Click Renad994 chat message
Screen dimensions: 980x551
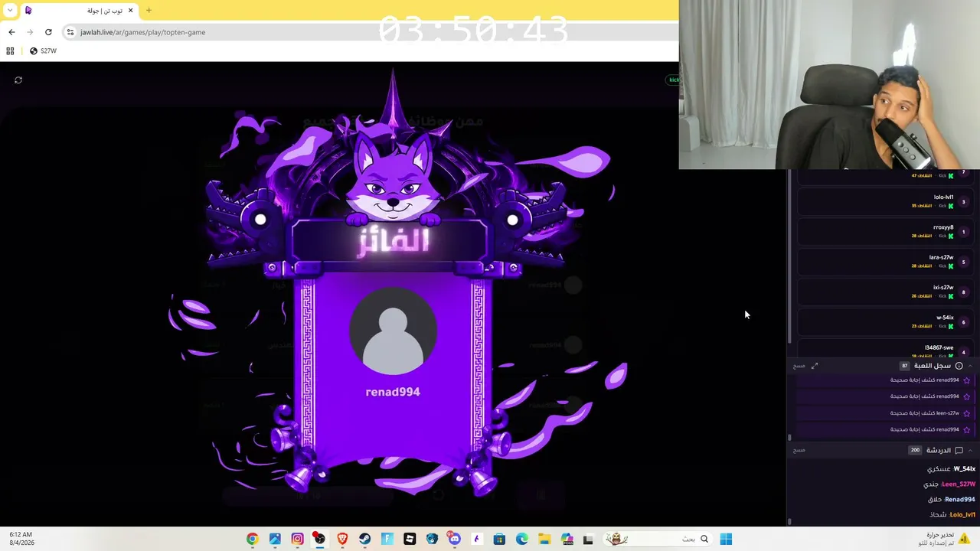coord(952,500)
